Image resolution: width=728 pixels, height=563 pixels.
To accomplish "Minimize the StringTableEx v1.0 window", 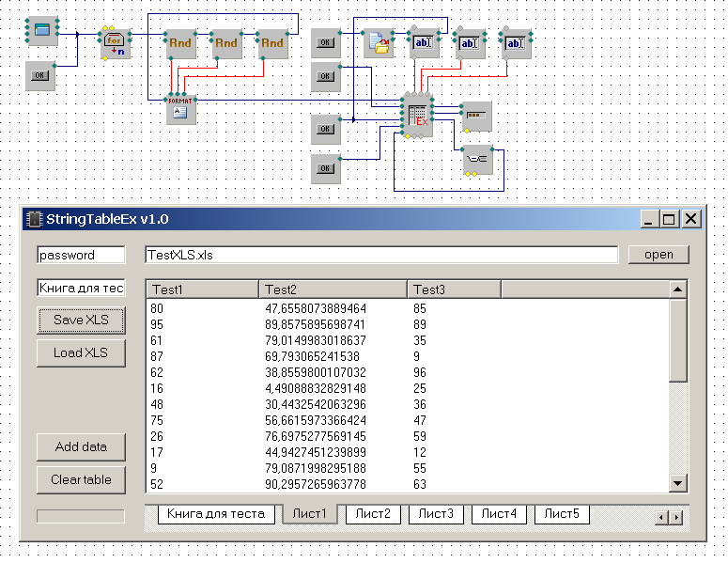I will click(650, 219).
